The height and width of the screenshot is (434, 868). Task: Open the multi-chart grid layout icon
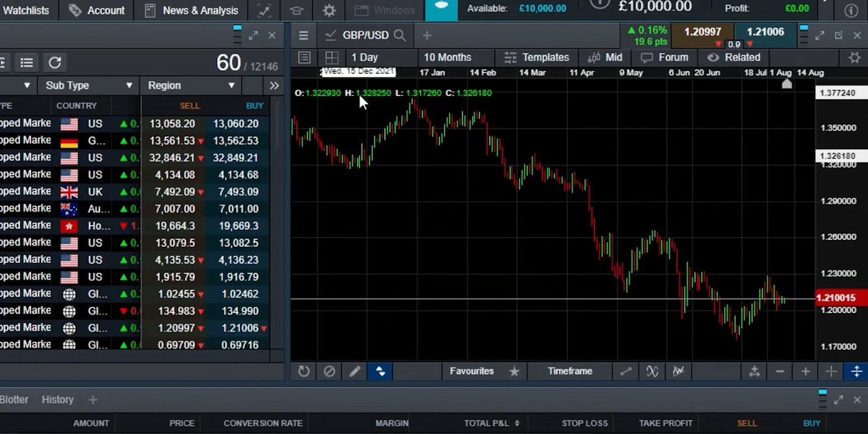(x=332, y=58)
